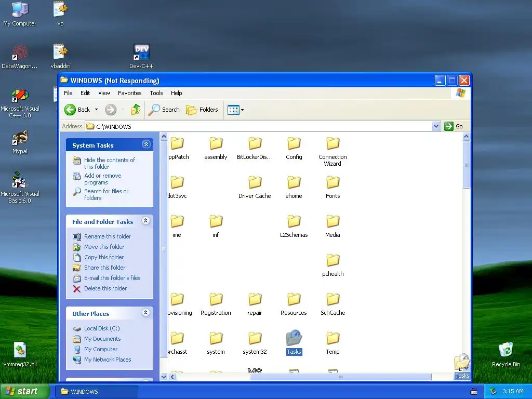Image resolution: width=532 pixels, height=399 pixels.
Task: Collapse File and Folder Tasks panel
Action: pos(146,221)
